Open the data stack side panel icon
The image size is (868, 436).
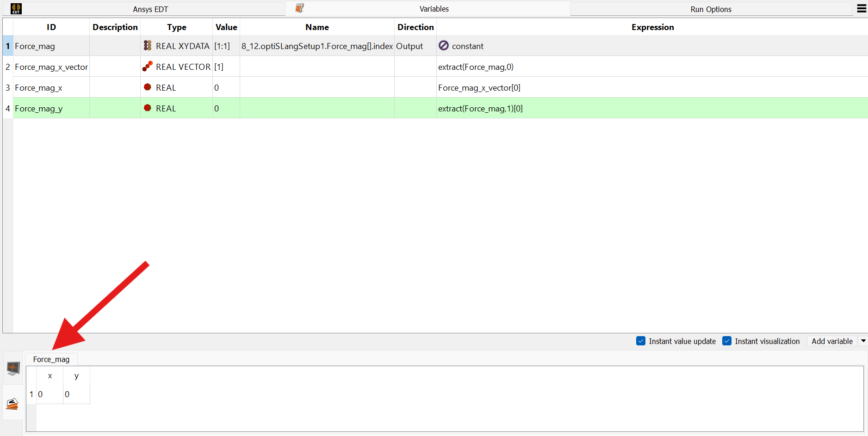tap(12, 404)
